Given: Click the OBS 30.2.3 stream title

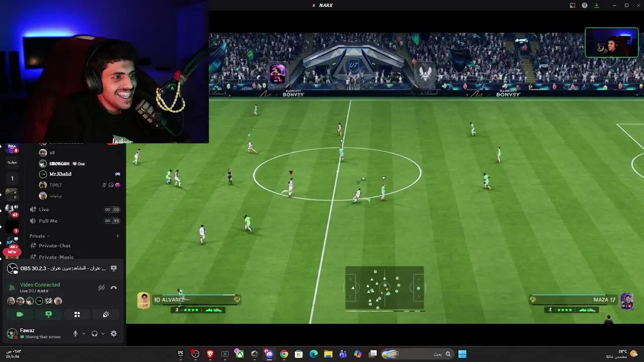Looking at the screenshot, I should 63,268.
